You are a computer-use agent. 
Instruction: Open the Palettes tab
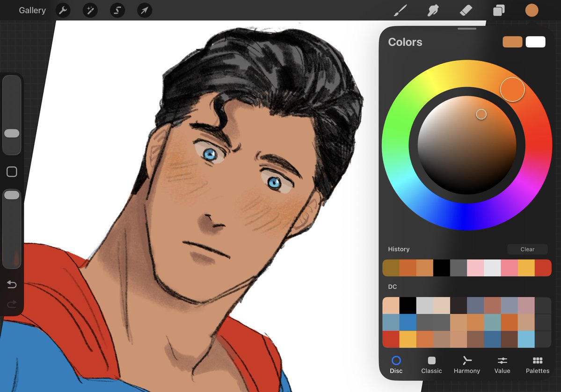538,365
